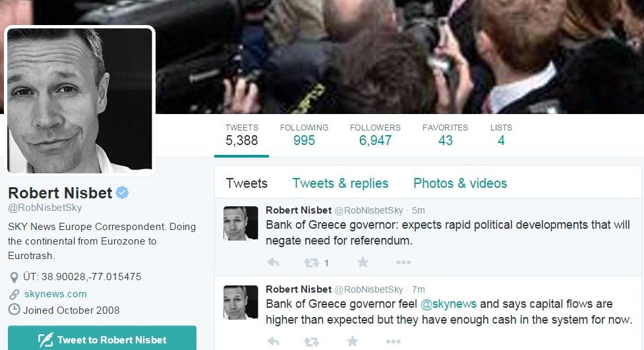Retweet the referendum tweet
This screenshot has height=350, width=644.
311,262
